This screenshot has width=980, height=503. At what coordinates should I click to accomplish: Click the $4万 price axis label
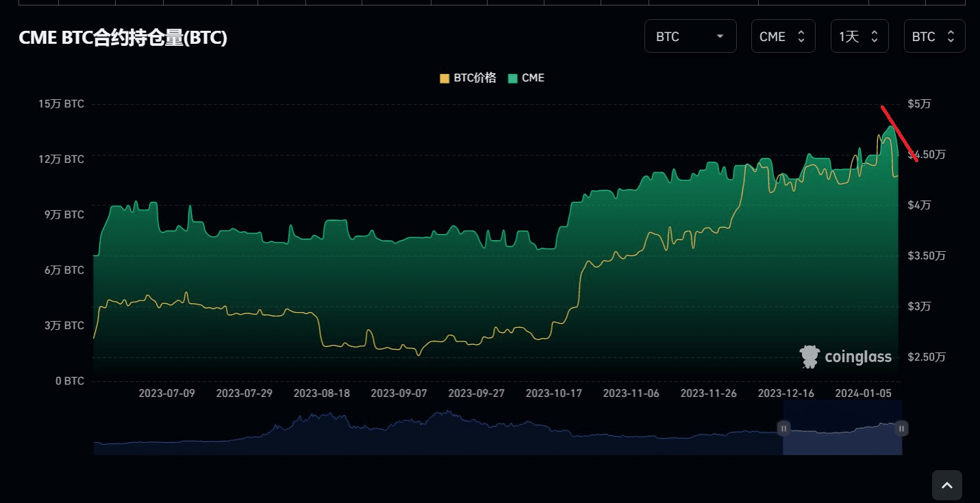[919, 205]
